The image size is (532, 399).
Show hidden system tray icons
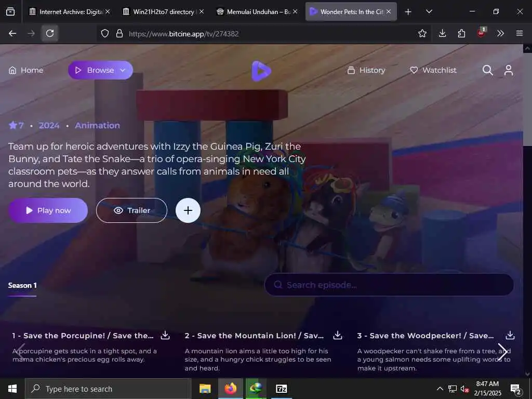pyautogui.click(x=440, y=389)
